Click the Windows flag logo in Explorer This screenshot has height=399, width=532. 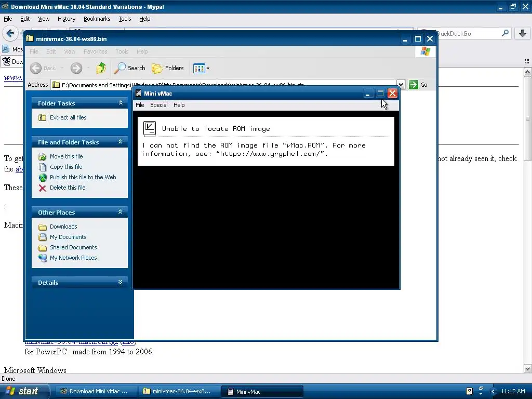tap(425, 51)
